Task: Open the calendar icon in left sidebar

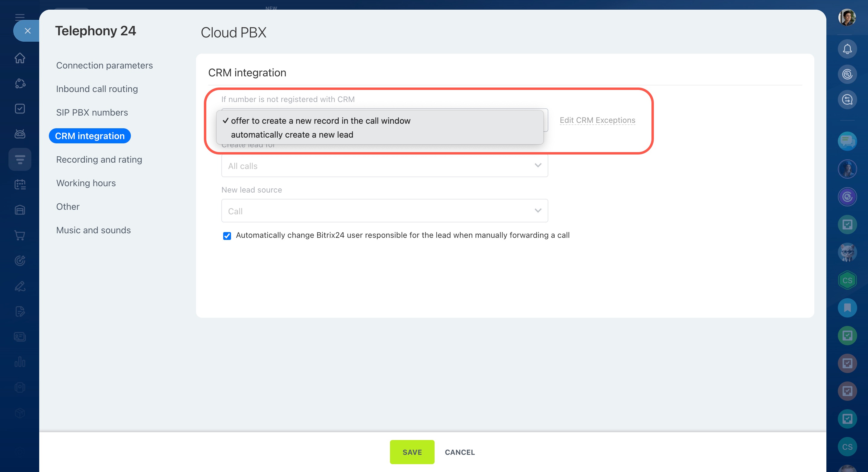Action: (20, 184)
